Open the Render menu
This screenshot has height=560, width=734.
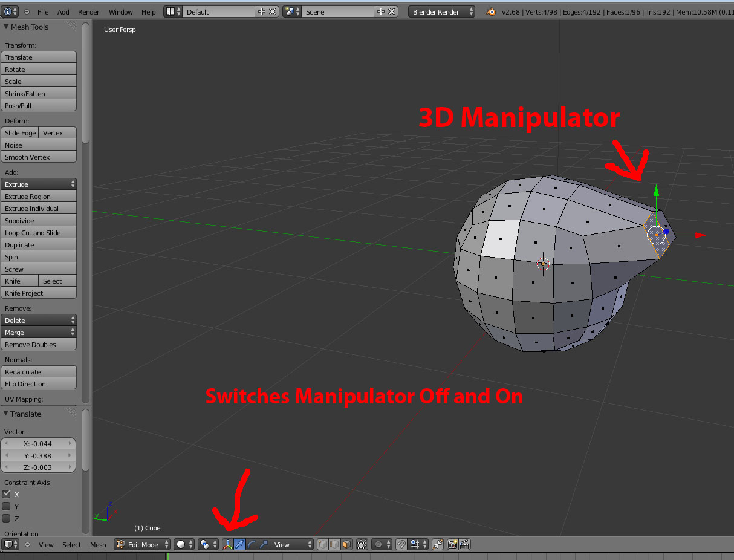89,12
